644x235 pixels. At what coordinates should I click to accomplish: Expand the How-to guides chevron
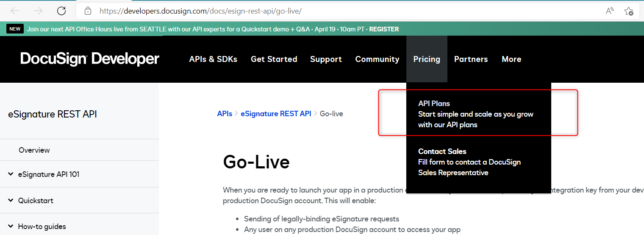click(x=11, y=226)
